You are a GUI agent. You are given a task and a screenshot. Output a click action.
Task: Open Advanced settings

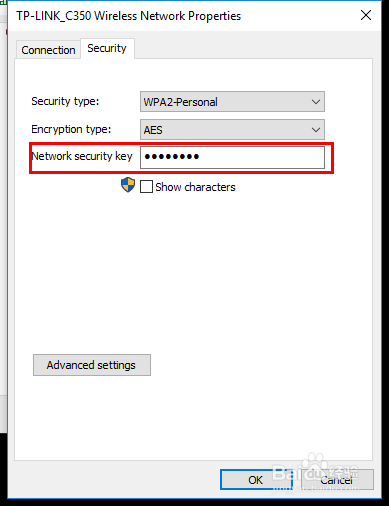(92, 365)
